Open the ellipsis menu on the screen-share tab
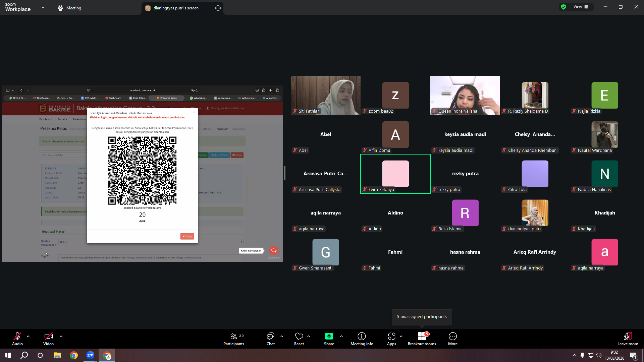 point(218,8)
